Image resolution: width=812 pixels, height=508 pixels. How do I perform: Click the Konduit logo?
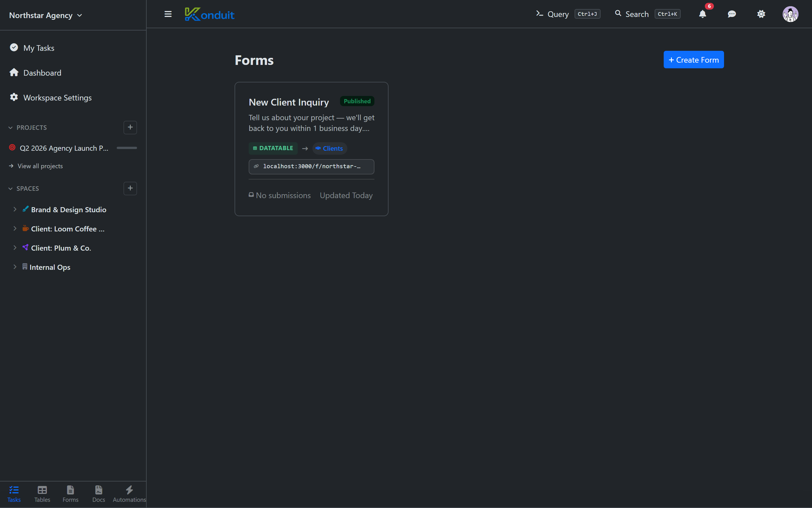[x=209, y=14]
